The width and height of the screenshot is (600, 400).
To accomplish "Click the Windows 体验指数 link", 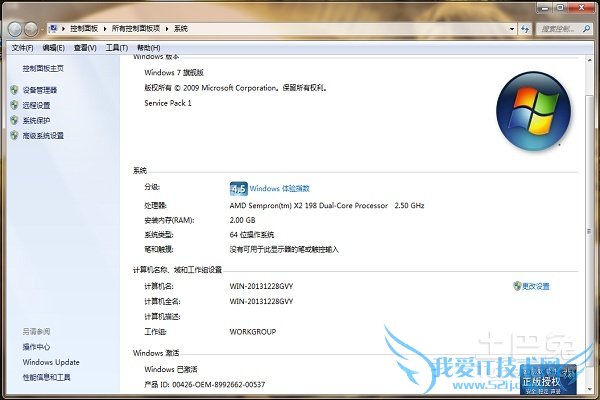I will tap(280, 189).
